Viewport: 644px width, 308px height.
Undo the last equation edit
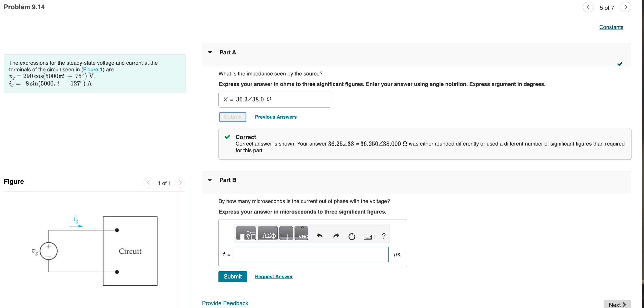(x=320, y=236)
